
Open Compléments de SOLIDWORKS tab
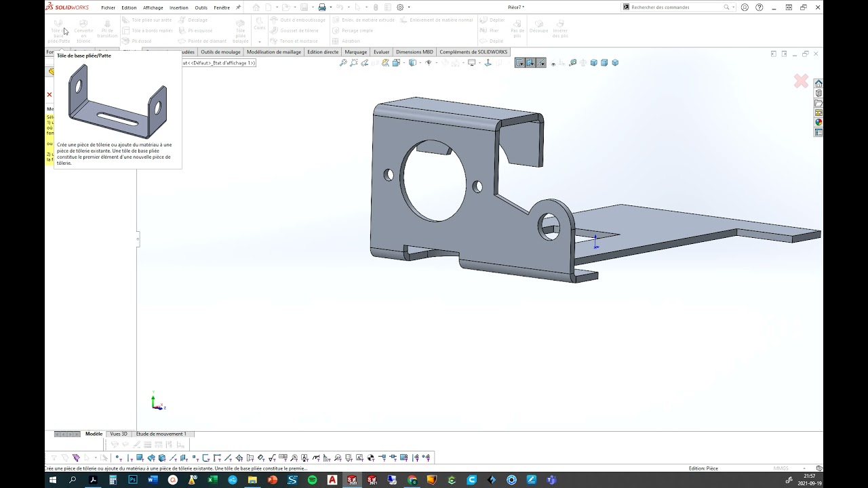point(473,52)
